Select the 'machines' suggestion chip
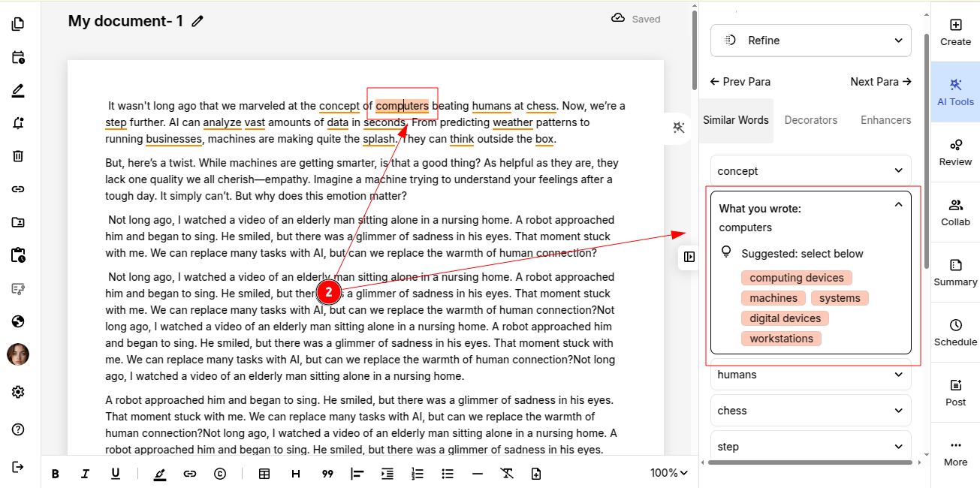 773,298
